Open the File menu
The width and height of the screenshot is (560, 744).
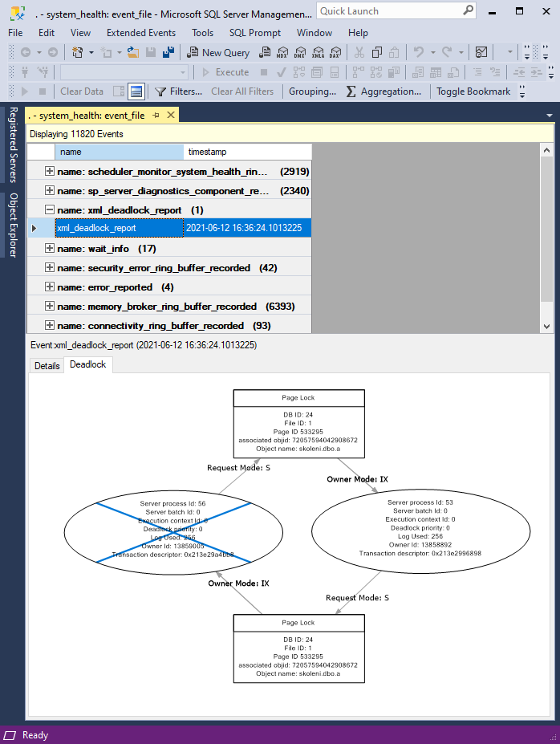click(15, 33)
